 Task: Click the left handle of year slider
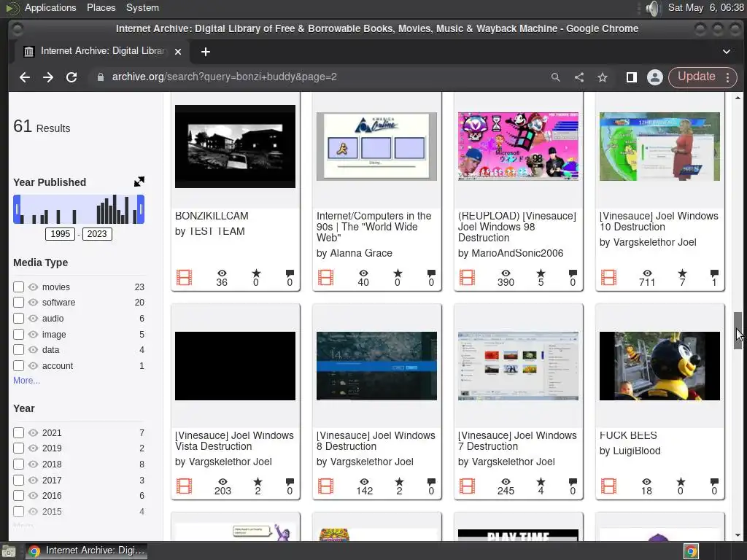coord(18,209)
